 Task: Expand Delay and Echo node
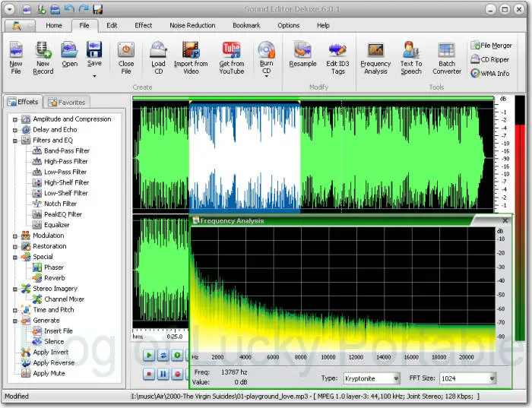[x=15, y=130]
